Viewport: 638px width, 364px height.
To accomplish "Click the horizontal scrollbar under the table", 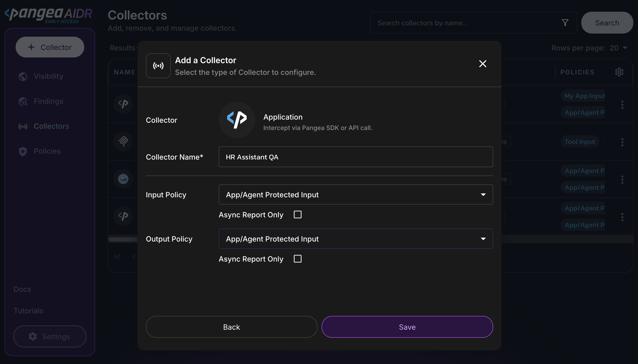I will [123, 239].
